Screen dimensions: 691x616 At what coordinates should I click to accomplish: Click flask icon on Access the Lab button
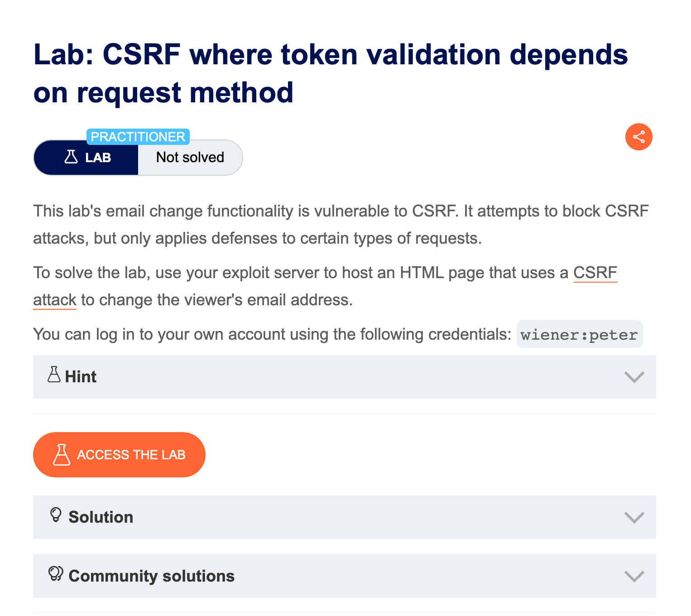pyautogui.click(x=62, y=455)
